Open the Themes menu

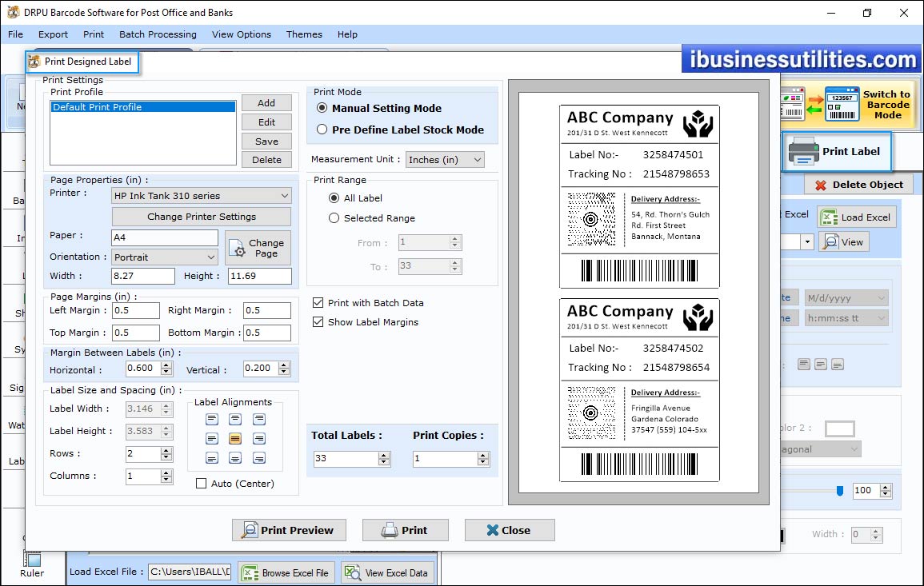tap(304, 34)
